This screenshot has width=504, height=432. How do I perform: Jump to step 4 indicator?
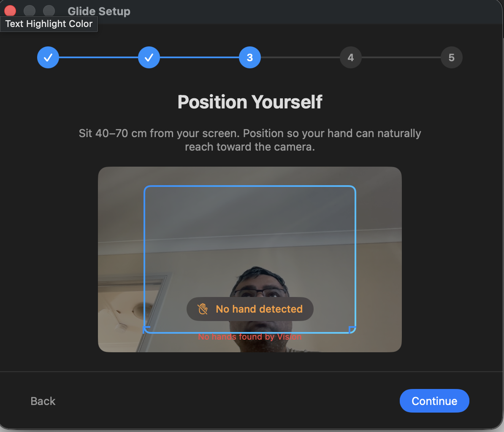(x=351, y=57)
